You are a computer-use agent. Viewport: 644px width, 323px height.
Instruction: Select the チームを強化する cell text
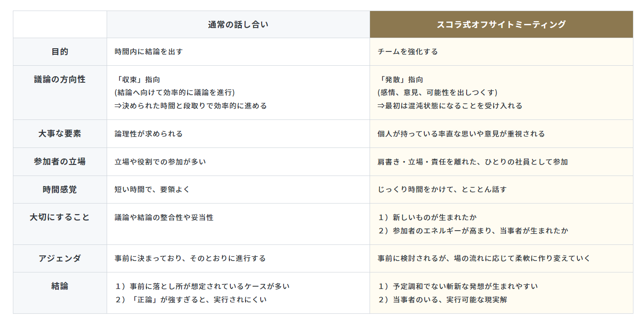click(x=408, y=52)
